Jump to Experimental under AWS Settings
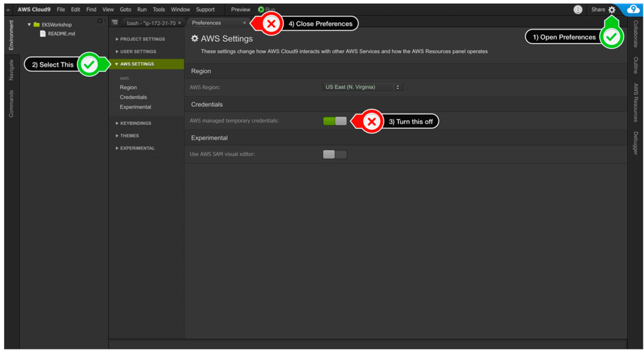Screen dimensions: 644x350 click(x=135, y=107)
